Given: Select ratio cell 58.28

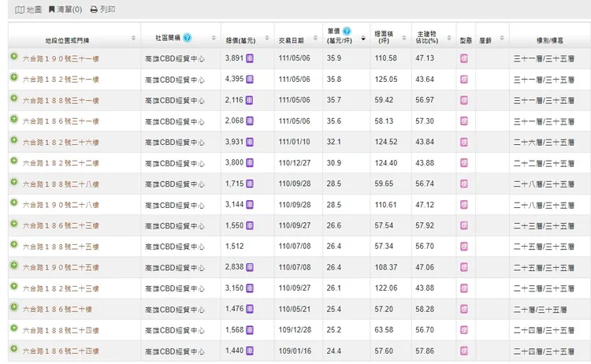Looking at the screenshot, I should click(425, 309).
